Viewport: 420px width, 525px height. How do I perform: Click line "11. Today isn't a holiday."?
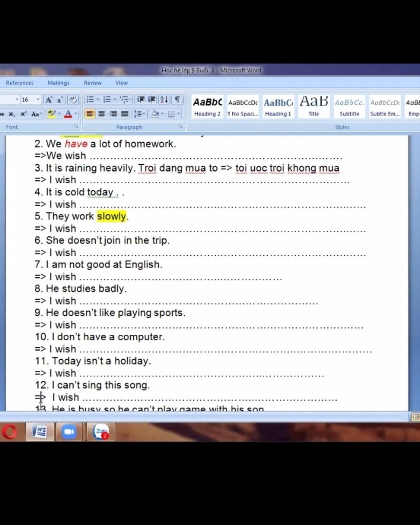point(93,361)
